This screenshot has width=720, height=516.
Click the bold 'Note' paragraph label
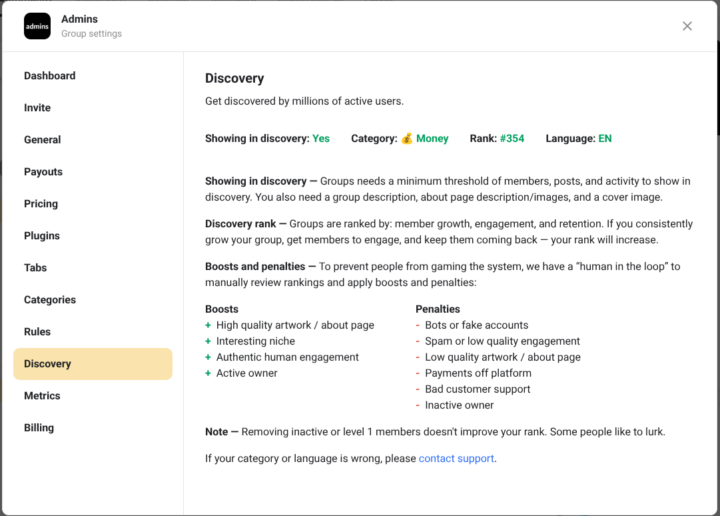[x=216, y=432]
